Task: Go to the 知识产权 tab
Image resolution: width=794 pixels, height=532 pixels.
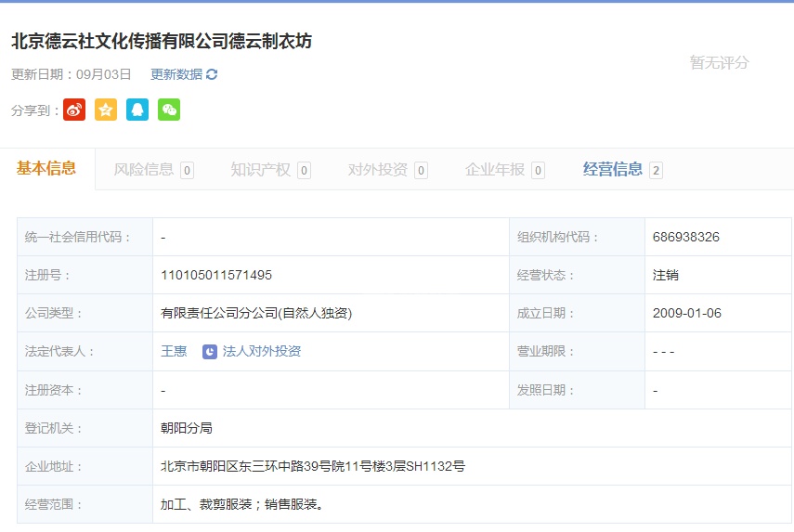Action: click(261, 170)
